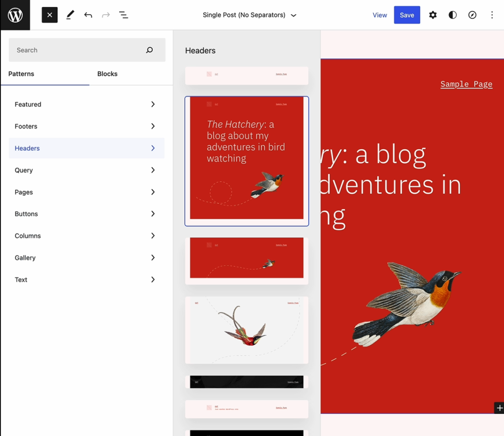The width and height of the screenshot is (504, 436).
Task: Close the block inserter panel
Action: point(50,15)
